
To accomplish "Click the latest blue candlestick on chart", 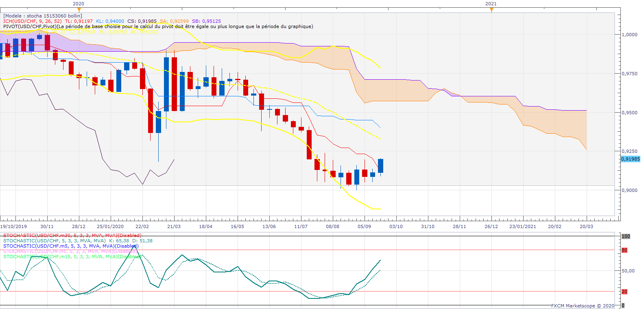I will pyautogui.click(x=380, y=165).
